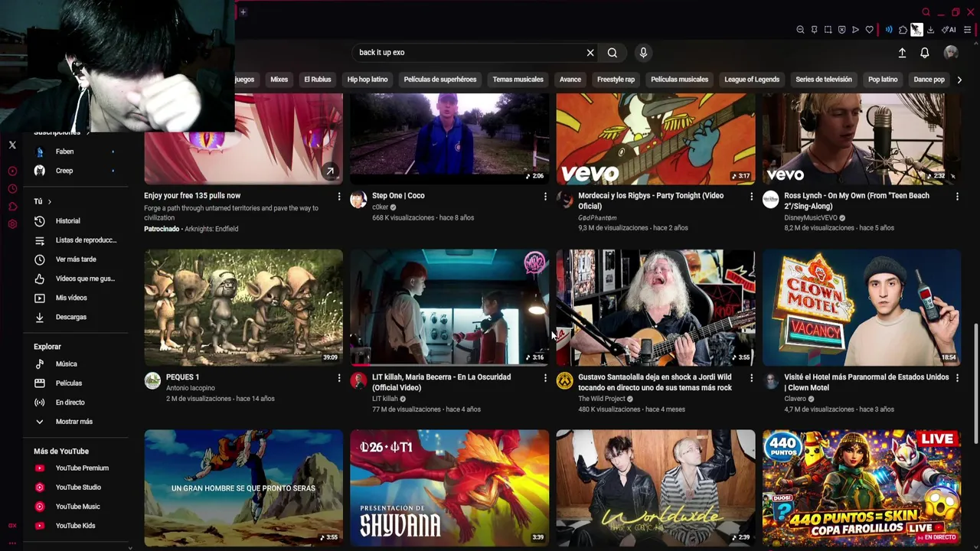Open the upload video icon

pyautogui.click(x=902, y=53)
